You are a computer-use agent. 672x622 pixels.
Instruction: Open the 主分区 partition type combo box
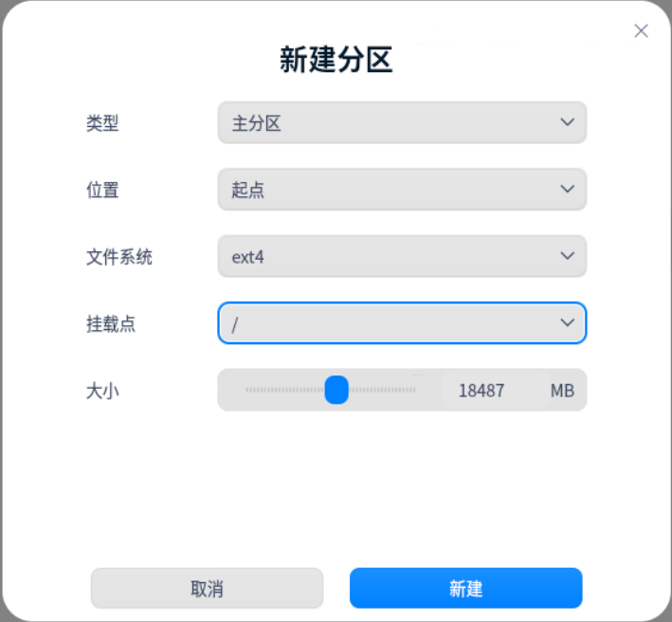click(389, 123)
